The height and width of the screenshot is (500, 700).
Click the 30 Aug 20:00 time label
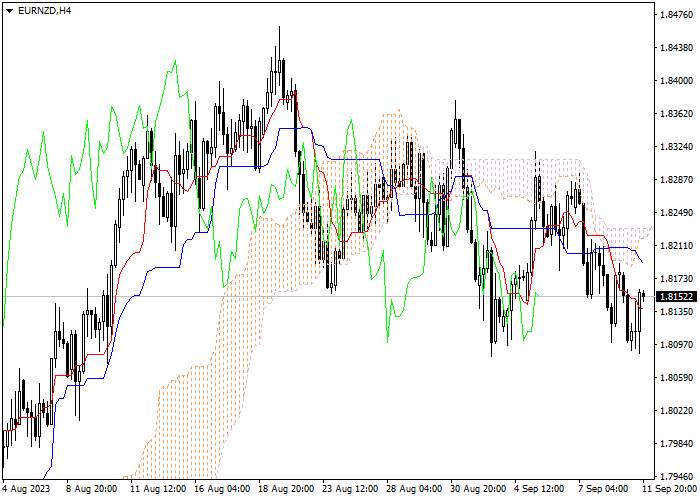tap(479, 489)
